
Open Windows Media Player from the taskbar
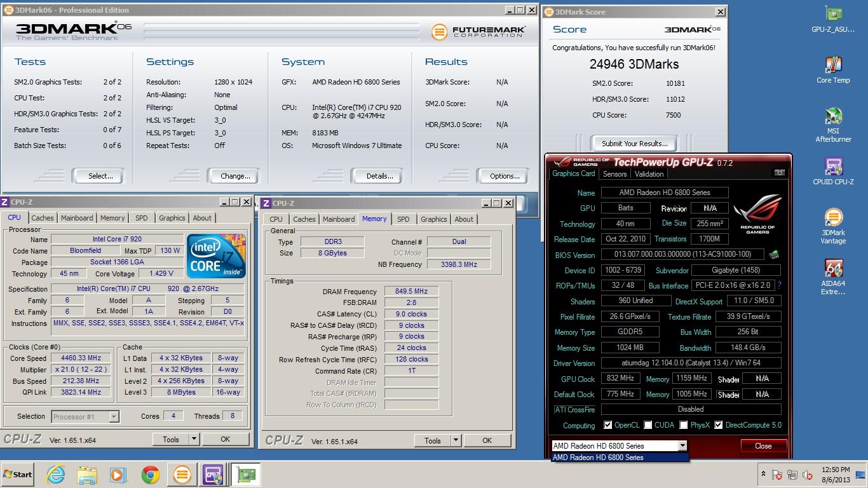[118, 475]
